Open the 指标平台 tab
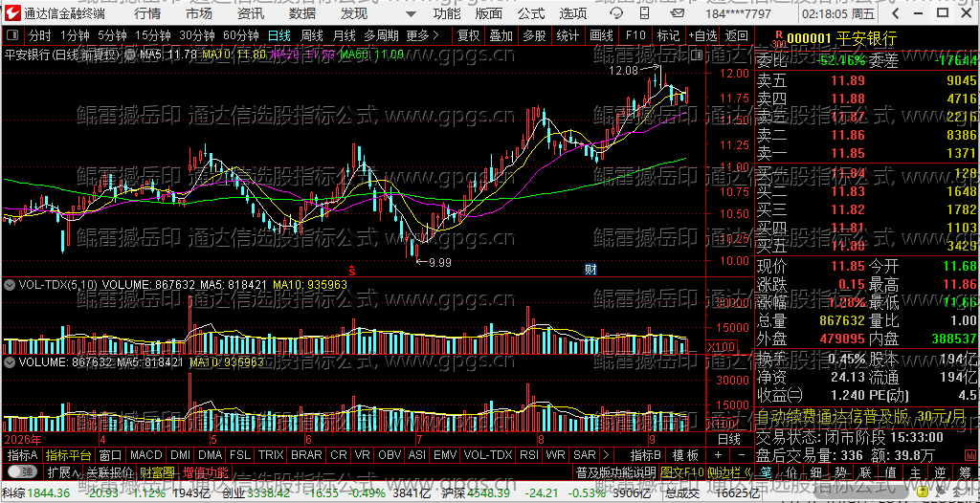 coord(69,455)
